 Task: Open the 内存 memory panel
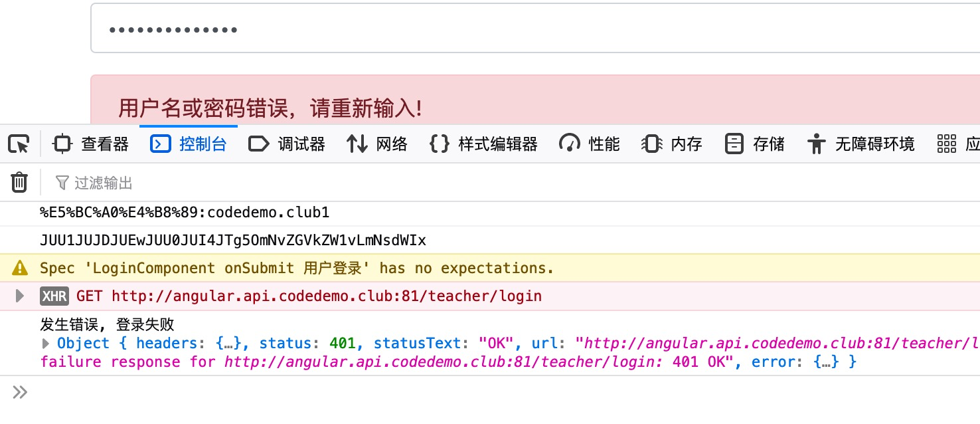[x=672, y=144]
